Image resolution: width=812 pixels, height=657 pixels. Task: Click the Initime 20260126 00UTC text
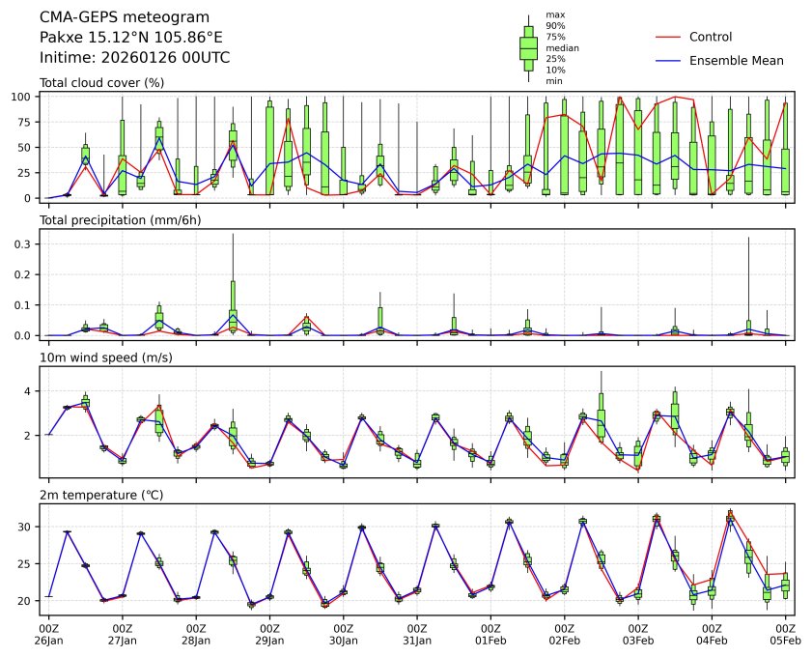pyautogui.click(x=134, y=57)
